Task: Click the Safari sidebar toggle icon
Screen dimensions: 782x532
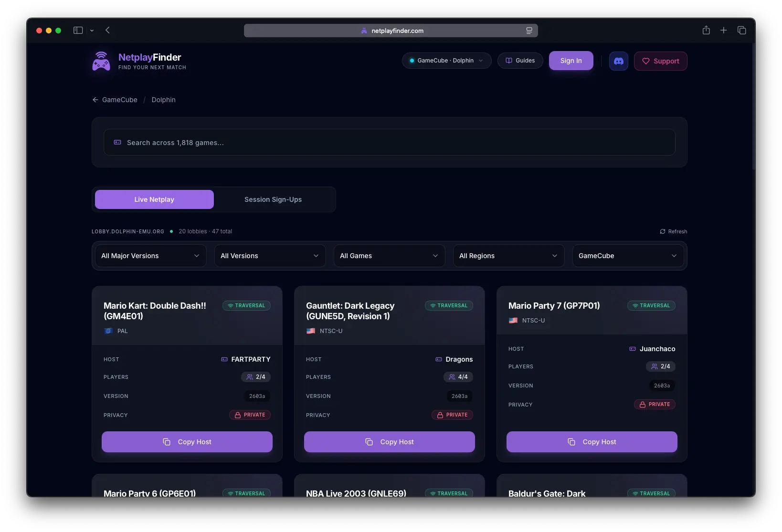Action: (78, 31)
